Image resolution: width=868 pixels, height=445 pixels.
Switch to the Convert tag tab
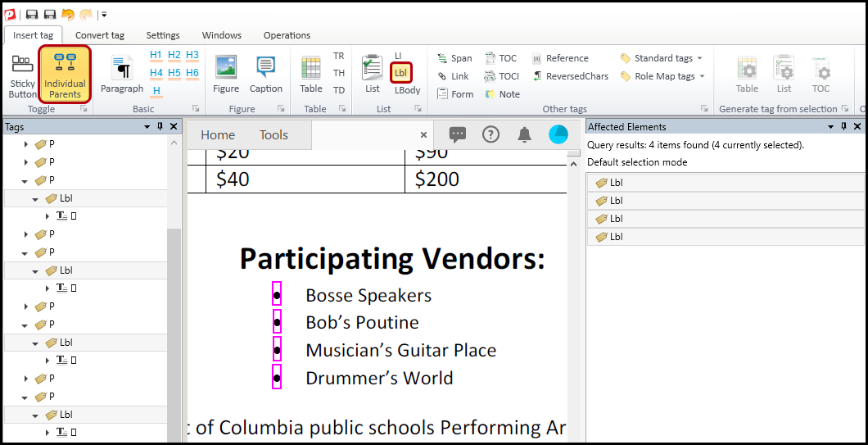(100, 35)
